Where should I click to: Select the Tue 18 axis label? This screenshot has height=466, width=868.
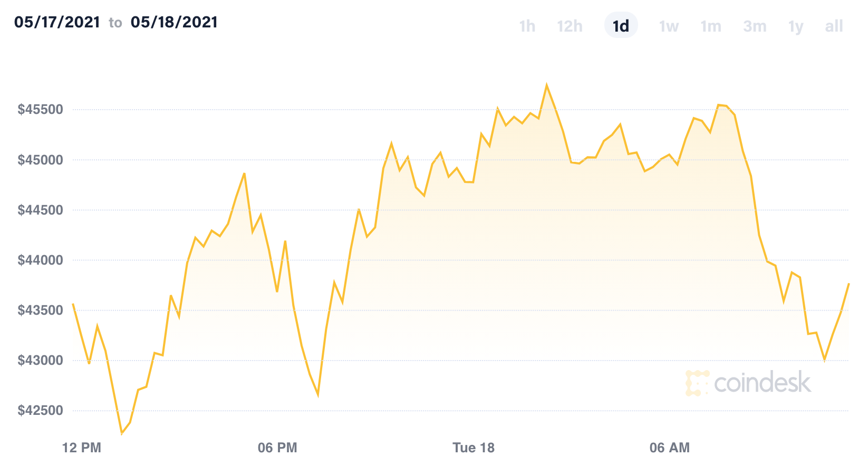click(474, 447)
